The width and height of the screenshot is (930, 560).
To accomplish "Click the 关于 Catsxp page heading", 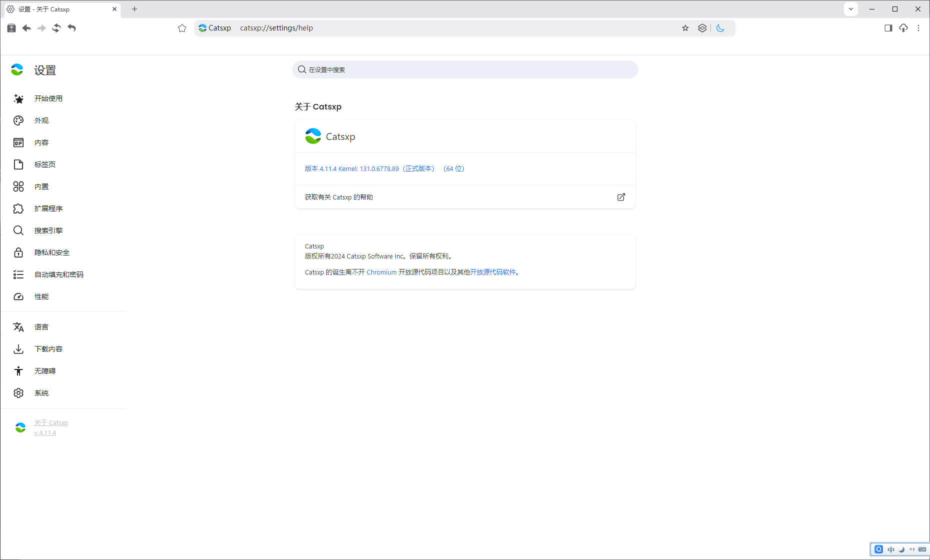I will (318, 106).
